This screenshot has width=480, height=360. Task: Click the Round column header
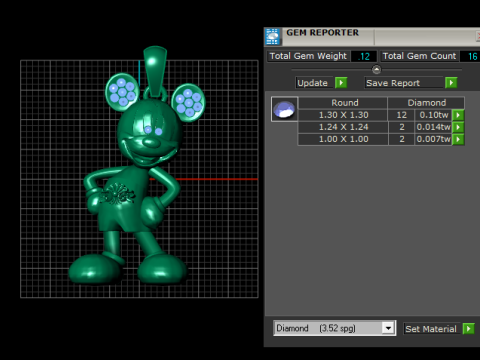(x=343, y=103)
